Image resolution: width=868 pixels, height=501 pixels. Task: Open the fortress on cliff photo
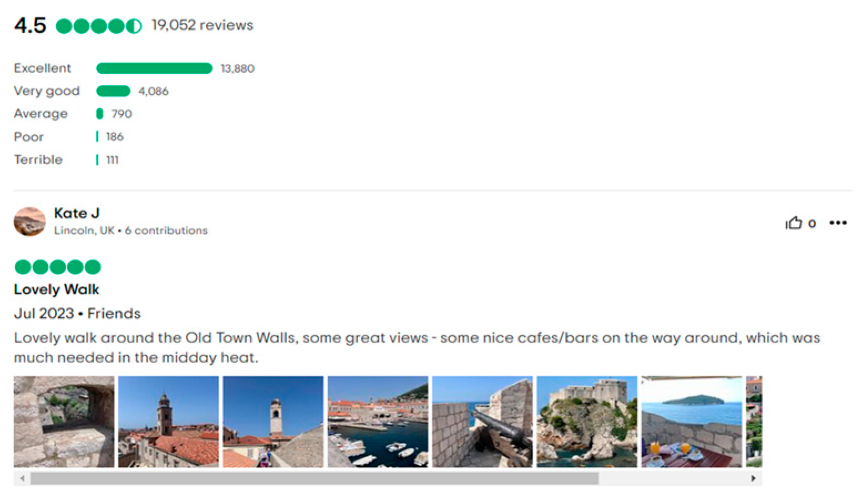point(587,422)
